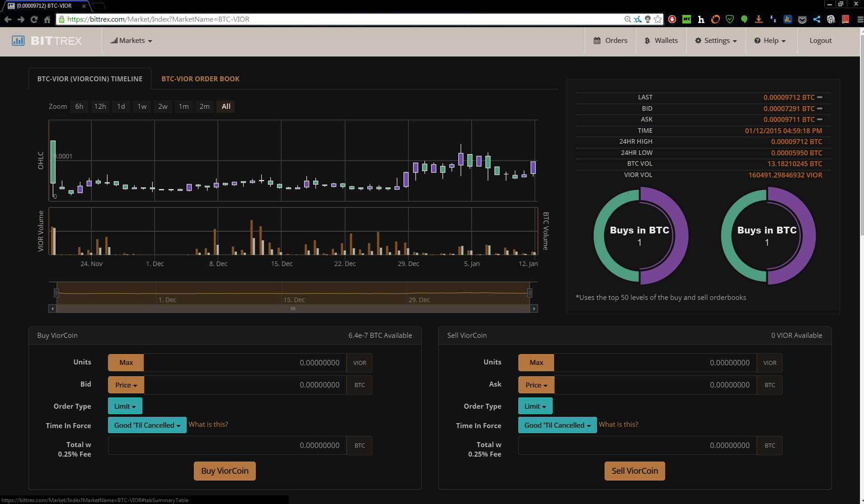Screen dimensions: 864x504
Task: Expand the Settings dropdown menu
Action: [716, 41]
